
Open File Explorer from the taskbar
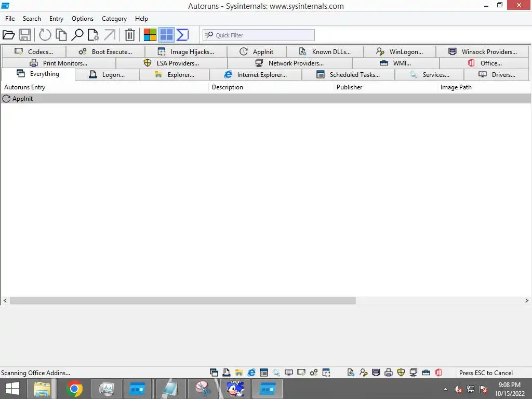(x=42, y=389)
